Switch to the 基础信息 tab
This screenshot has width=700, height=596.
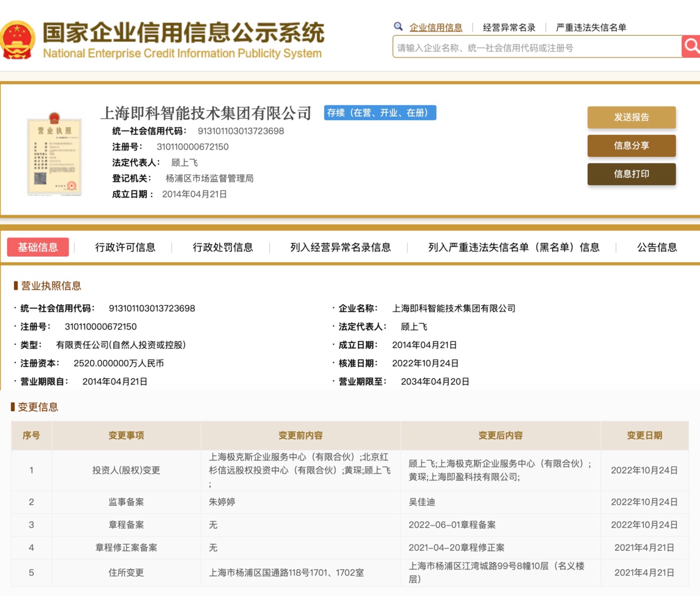tap(38, 247)
